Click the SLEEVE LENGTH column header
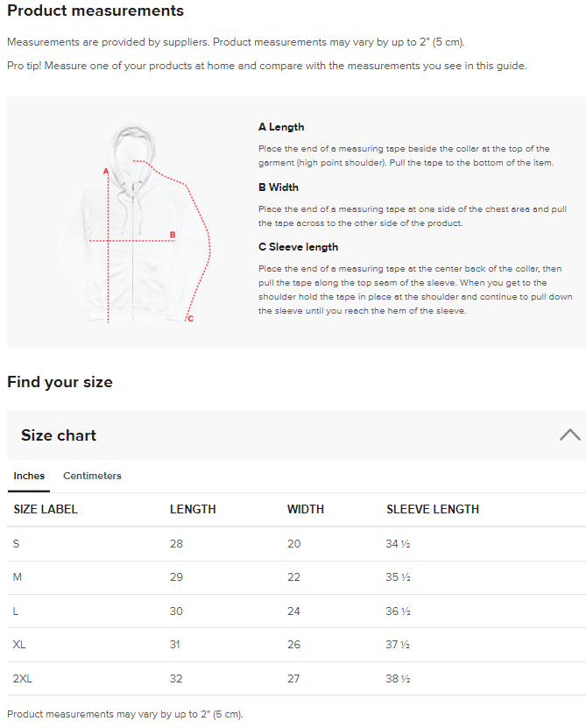 [433, 509]
